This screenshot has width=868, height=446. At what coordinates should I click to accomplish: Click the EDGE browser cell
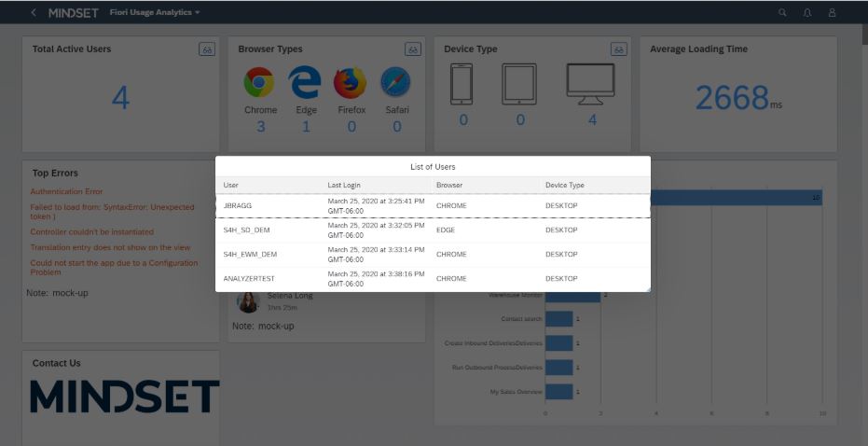[446, 230]
